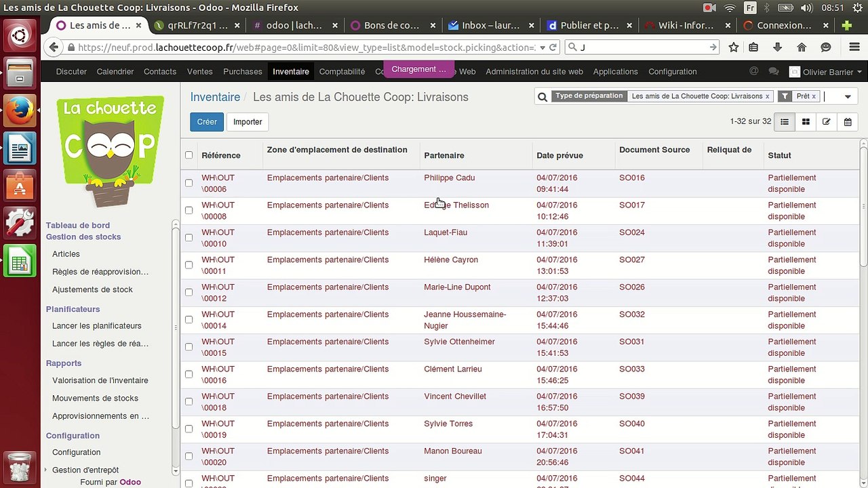Open the Inventaire menu in Odoo navbar
Viewport: 868px width, 488px height.
291,71
